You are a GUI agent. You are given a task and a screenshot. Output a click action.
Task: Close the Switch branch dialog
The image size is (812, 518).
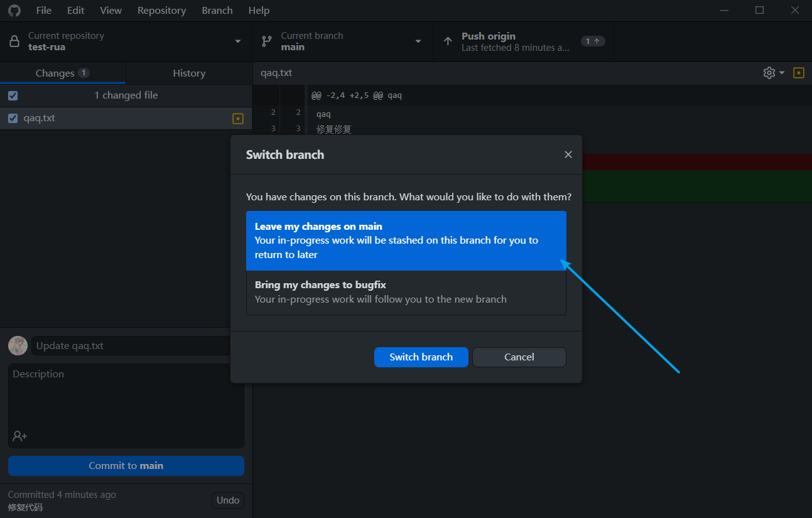point(568,154)
